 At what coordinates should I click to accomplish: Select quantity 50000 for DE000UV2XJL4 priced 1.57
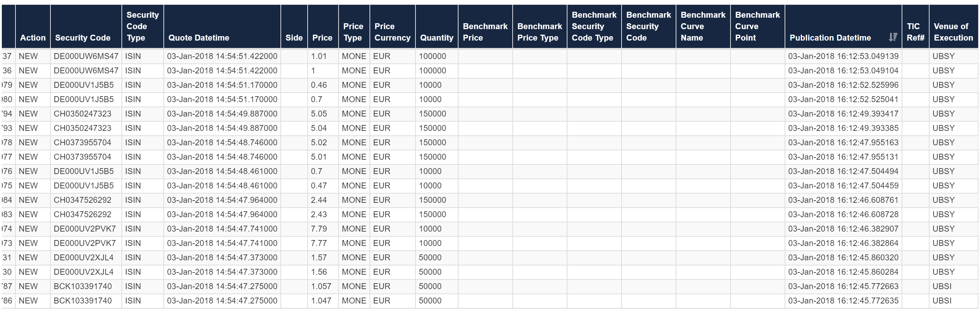point(437,258)
